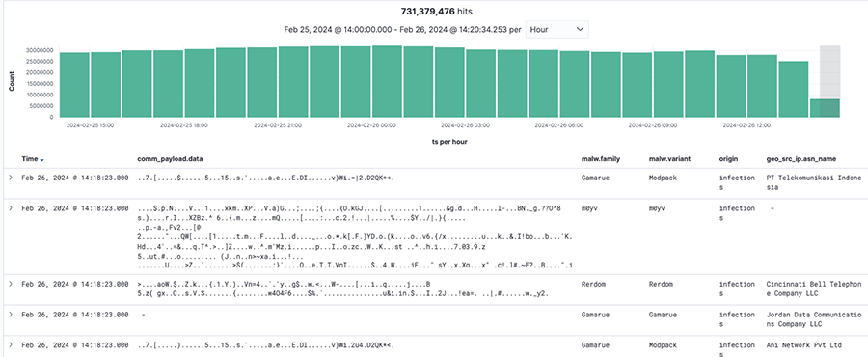Expand the m0yv infection row
Viewport: 868px width, 357px height.
point(10,208)
